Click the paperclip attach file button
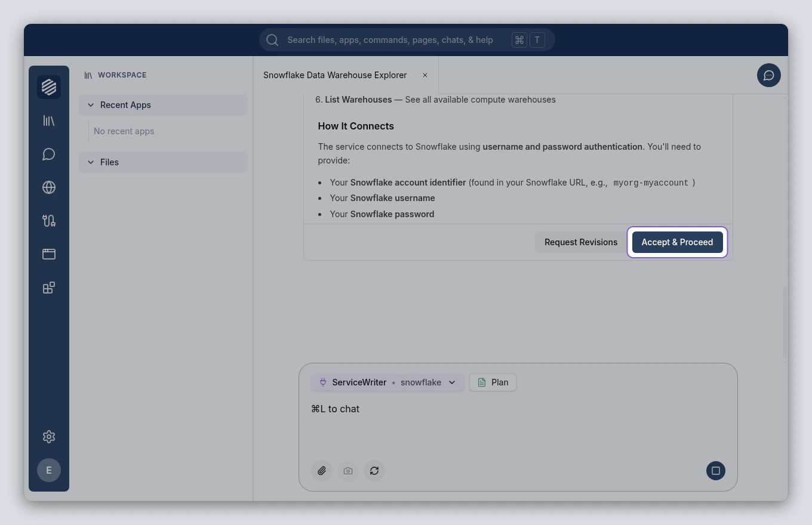Viewport: 812px width, 525px height. coord(322,471)
